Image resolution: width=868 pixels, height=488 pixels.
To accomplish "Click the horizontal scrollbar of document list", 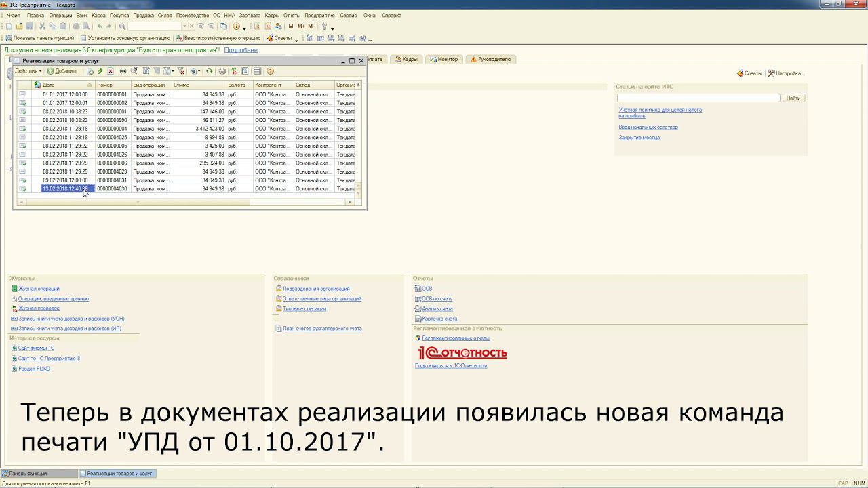I will click(x=184, y=202).
